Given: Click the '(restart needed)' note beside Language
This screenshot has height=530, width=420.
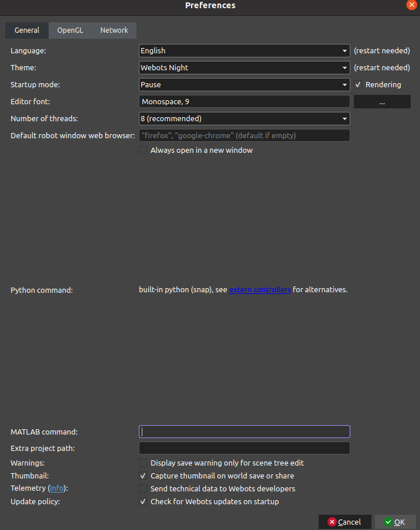Looking at the screenshot, I should (382, 51).
